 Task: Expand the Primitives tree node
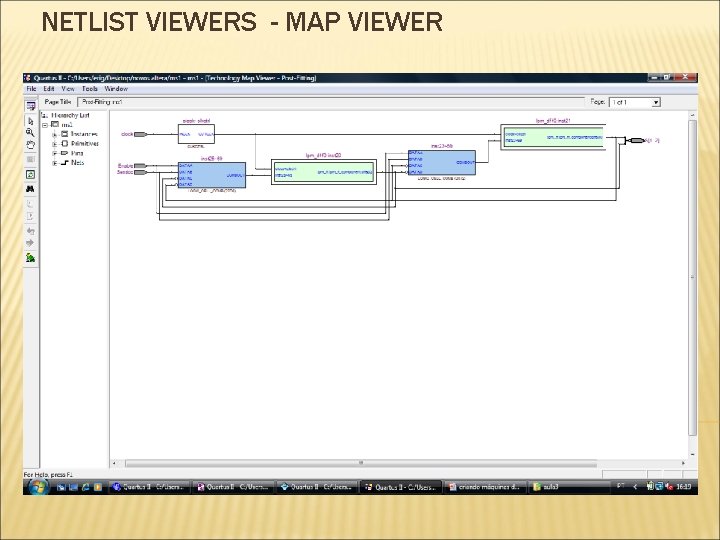coord(55,144)
